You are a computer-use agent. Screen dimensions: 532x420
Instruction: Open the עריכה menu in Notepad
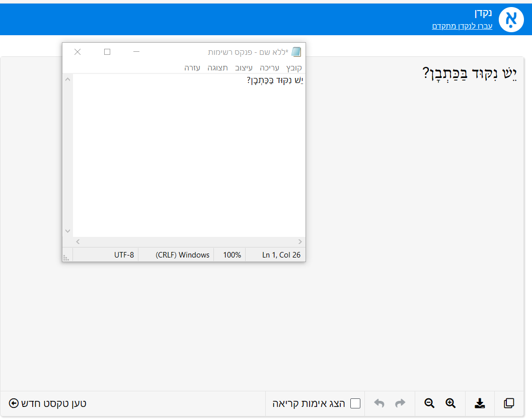[x=269, y=68]
